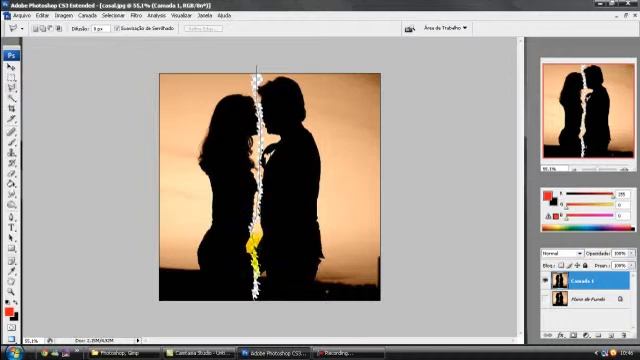Create new adjustment layer button

586,335
